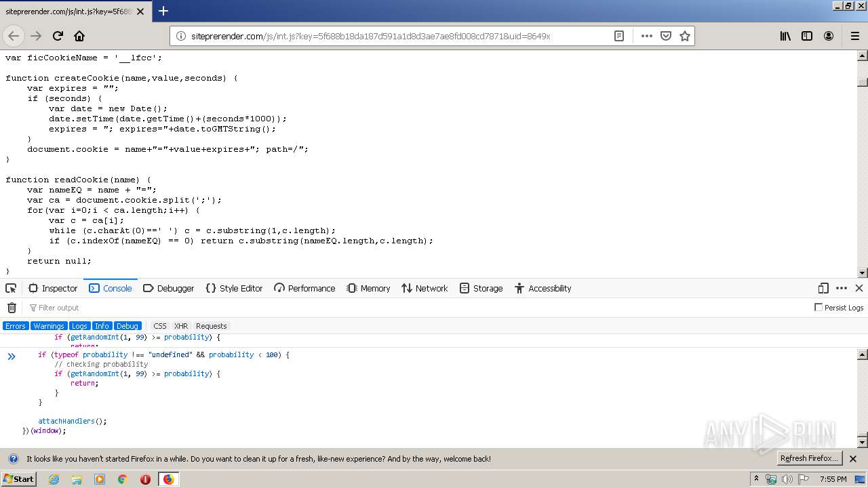
Task: Open the Firefox home page
Action: point(79,36)
